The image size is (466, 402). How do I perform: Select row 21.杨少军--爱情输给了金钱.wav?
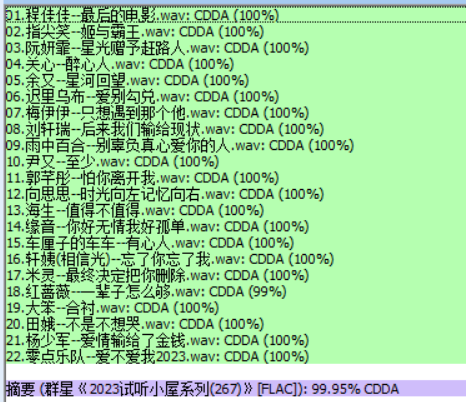[236, 340]
